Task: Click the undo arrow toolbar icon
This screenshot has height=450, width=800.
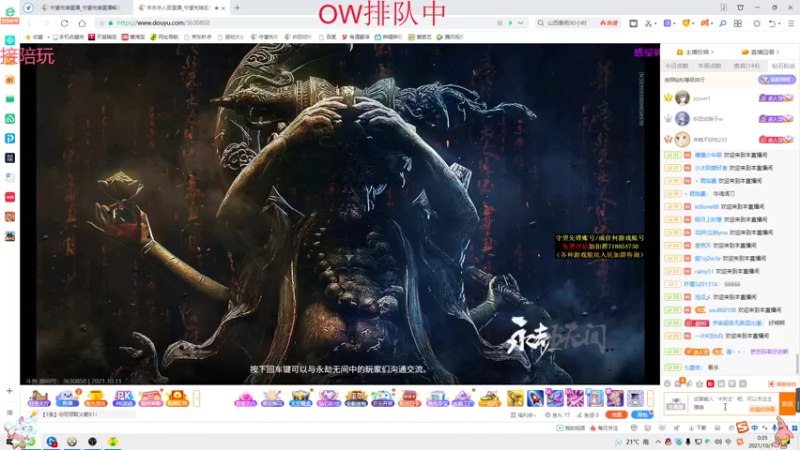Action: point(772,23)
